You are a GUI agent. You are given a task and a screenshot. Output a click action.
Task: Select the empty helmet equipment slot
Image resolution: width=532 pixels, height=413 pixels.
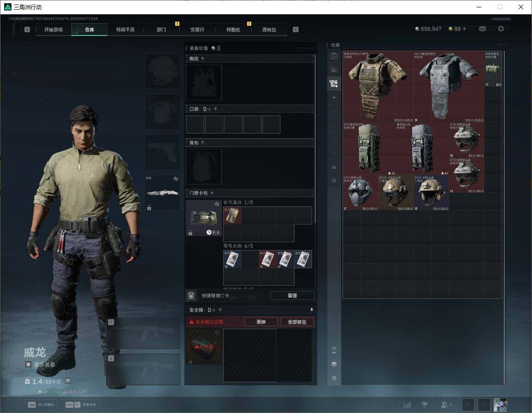[x=163, y=71]
